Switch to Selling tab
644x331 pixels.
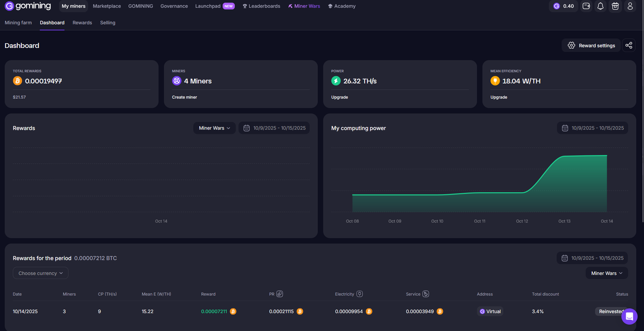(x=108, y=23)
